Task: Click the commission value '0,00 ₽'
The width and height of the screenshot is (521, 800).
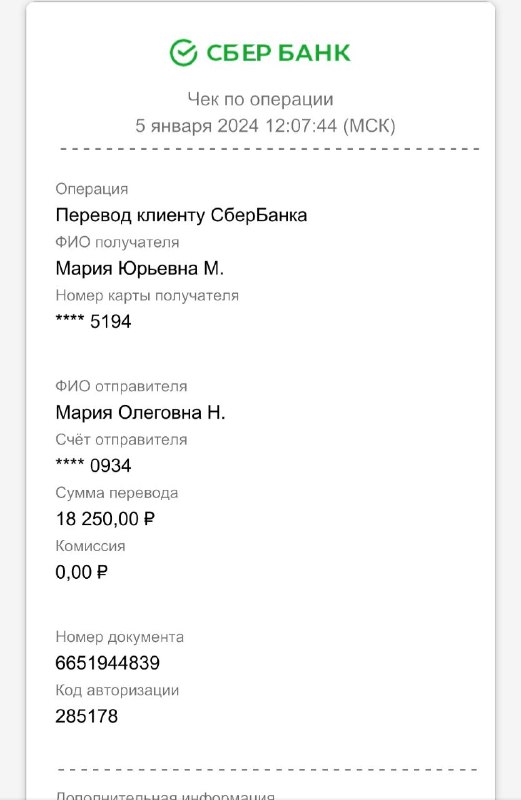Action: point(82,572)
